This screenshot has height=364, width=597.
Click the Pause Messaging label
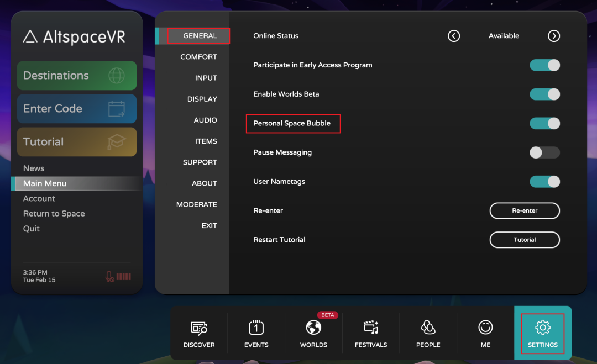click(282, 152)
